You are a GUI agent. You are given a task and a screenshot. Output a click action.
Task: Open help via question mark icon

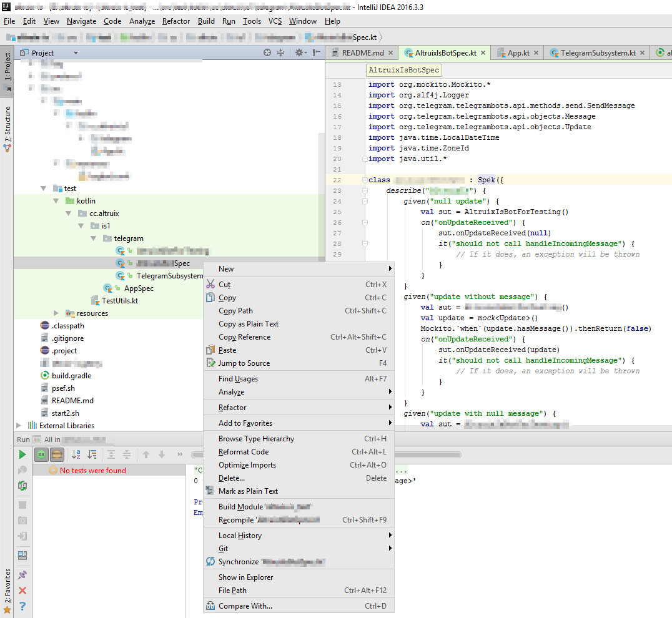point(22,606)
